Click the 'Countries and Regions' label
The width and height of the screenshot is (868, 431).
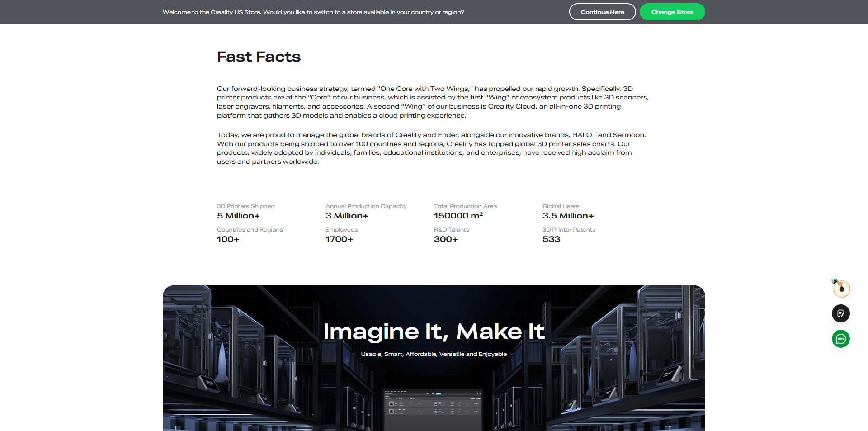tap(250, 230)
